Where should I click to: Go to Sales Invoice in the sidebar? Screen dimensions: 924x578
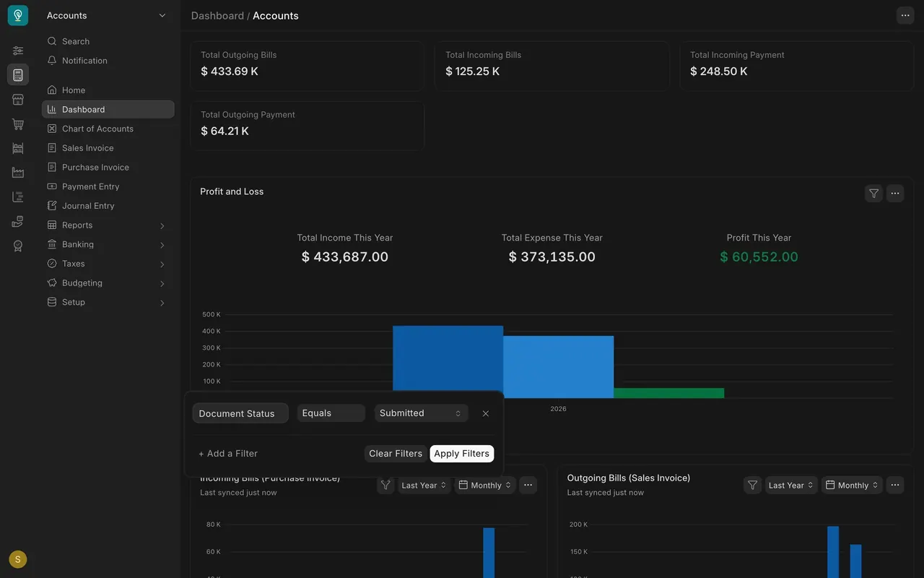point(108,148)
